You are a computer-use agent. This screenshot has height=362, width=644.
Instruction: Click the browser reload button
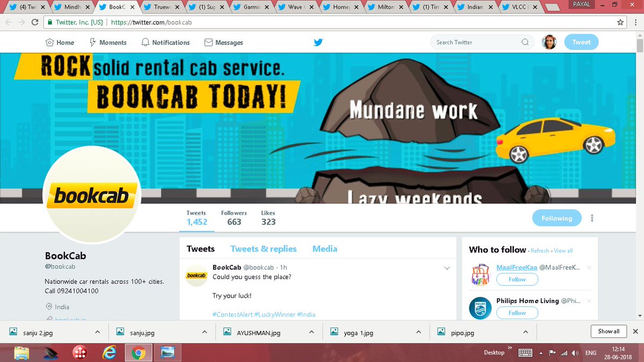34,23
